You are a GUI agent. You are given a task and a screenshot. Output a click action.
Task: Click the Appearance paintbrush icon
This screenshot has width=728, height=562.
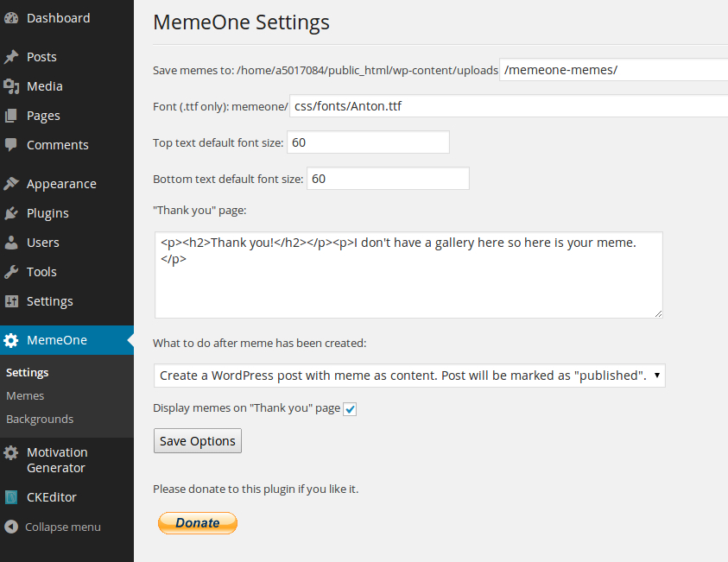[x=11, y=184]
